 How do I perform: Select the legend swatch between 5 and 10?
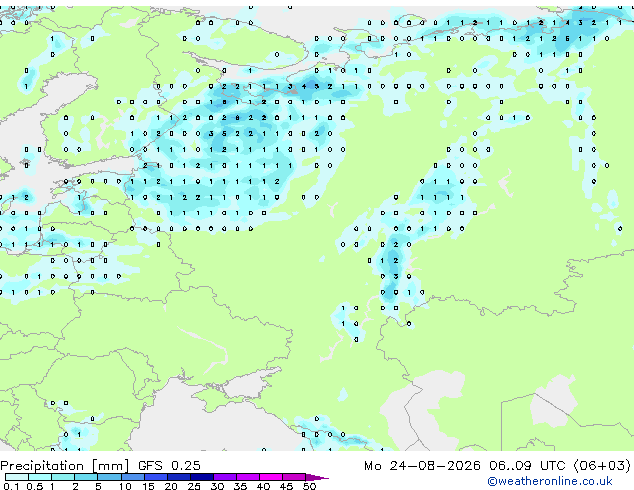pyautogui.click(x=109, y=477)
